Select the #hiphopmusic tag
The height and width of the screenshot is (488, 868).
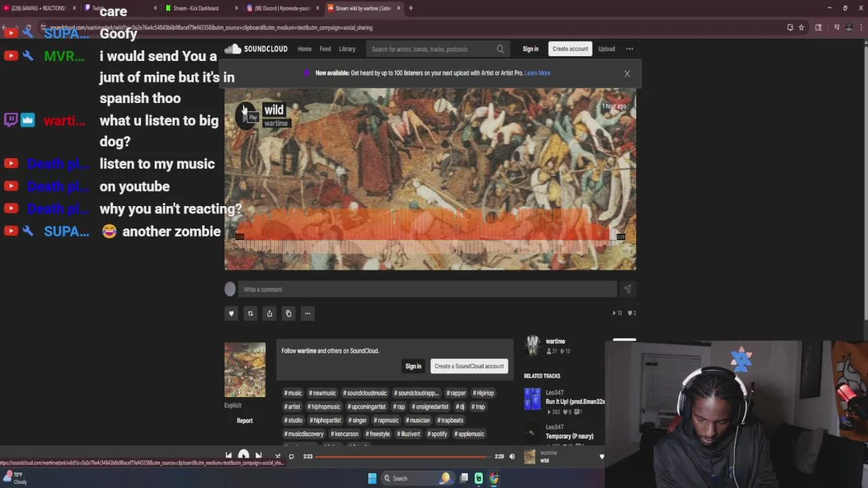(324, 407)
